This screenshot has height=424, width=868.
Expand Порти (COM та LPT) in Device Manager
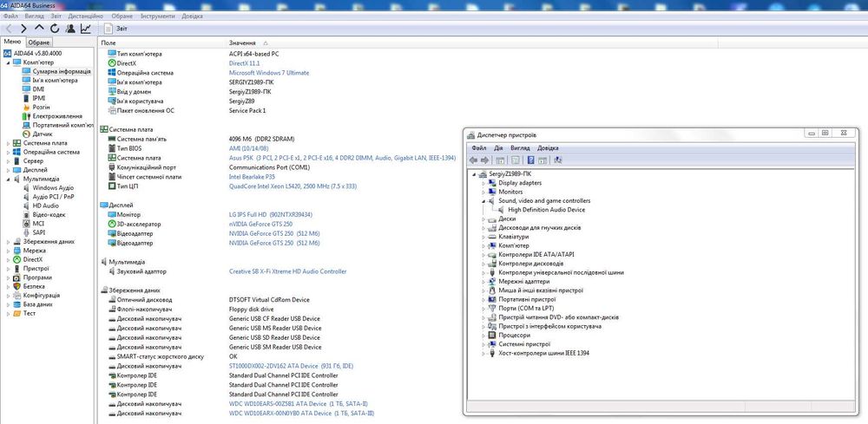click(483, 308)
